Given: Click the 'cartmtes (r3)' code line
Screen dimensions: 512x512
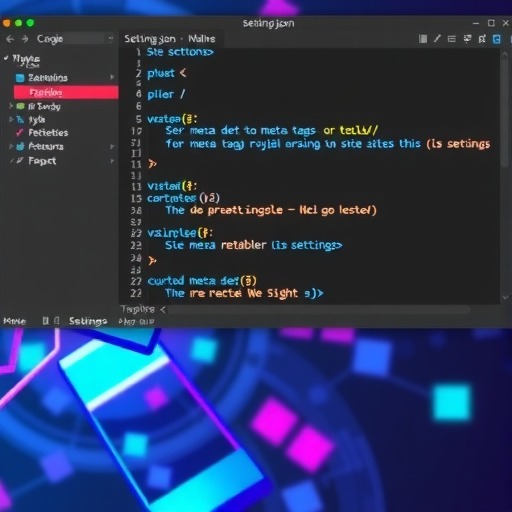Looking at the screenshot, I should 183,198.
